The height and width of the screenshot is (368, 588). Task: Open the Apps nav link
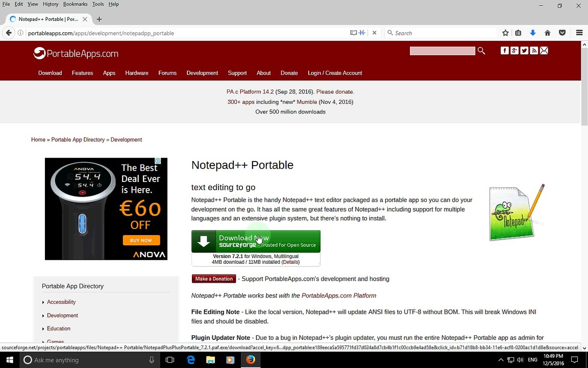tap(109, 73)
